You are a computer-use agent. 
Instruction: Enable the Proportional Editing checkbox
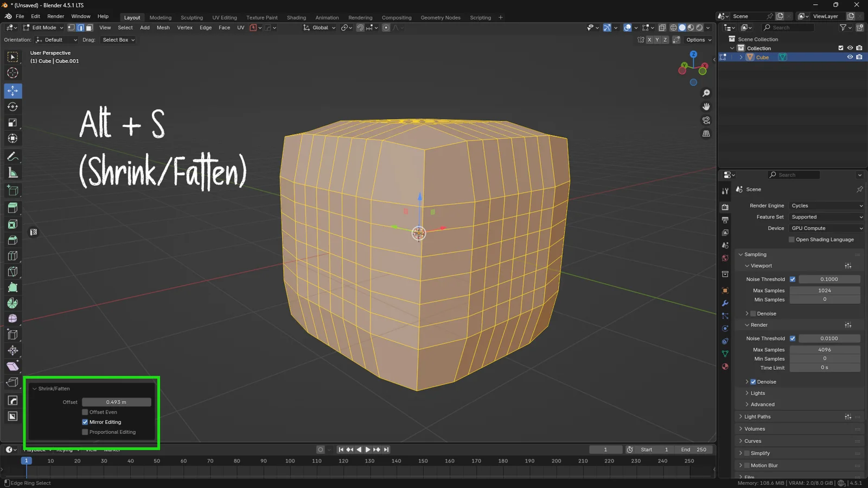click(85, 432)
